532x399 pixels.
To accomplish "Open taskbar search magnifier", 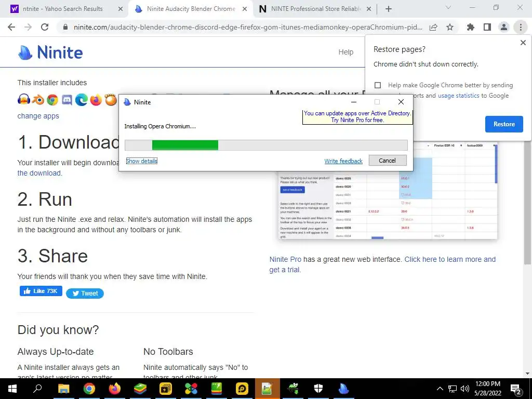I will [37, 389].
